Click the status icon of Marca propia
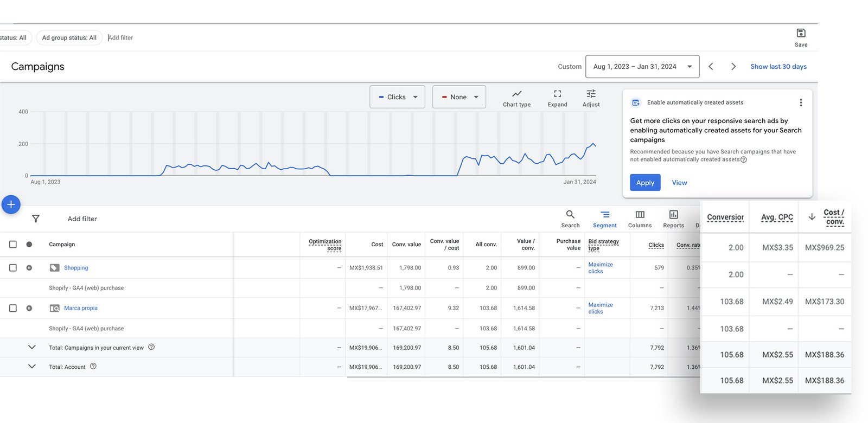 29,308
